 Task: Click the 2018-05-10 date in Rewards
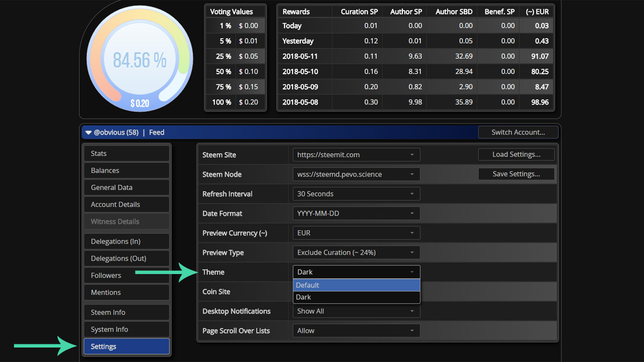point(300,71)
